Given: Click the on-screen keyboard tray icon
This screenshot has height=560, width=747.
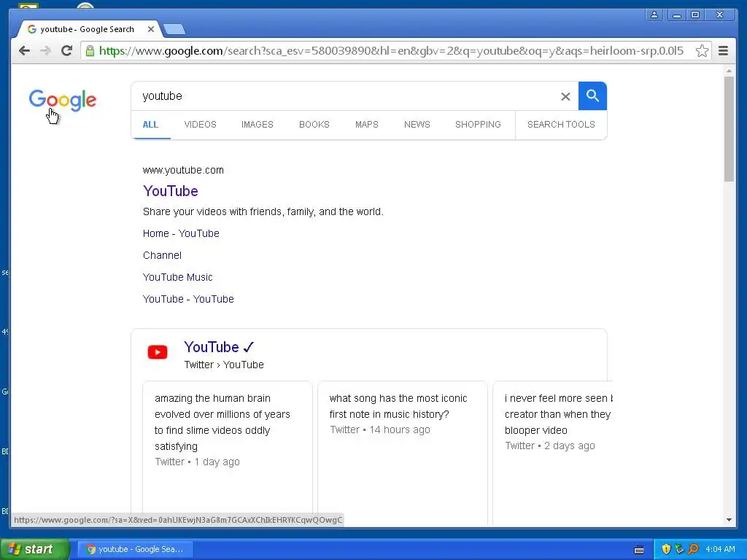Looking at the screenshot, I should [639, 550].
